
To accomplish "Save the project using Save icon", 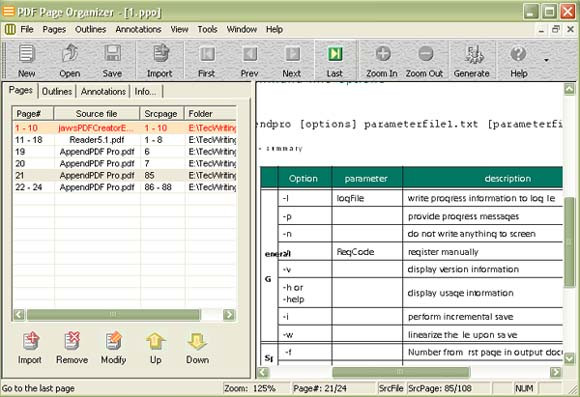I will (x=112, y=54).
